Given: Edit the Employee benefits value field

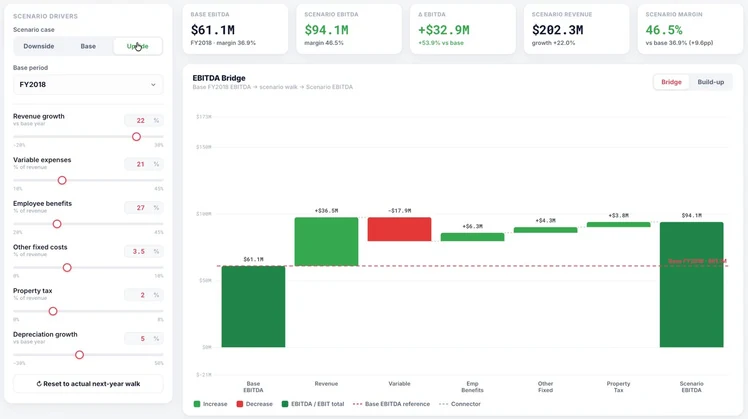Looking at the screenshot, I should click(143, 208).
